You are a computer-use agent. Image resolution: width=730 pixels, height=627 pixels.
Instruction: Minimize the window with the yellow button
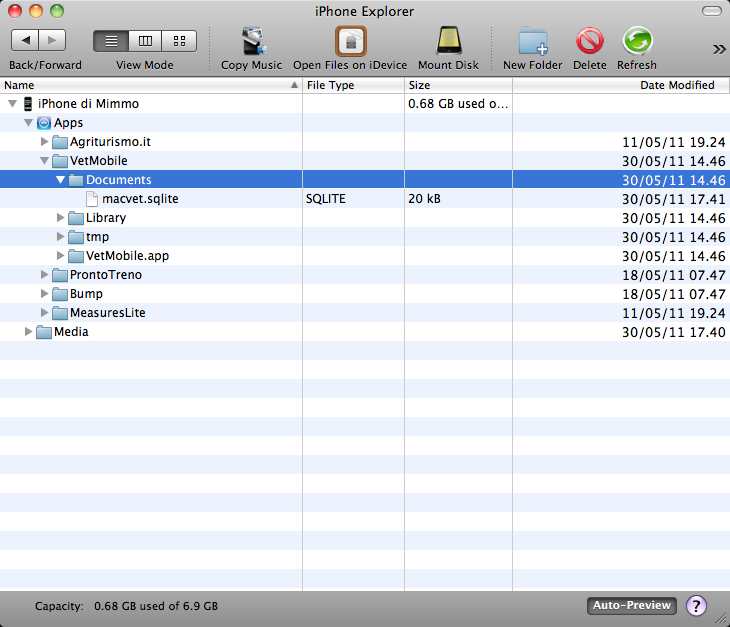(36, 10)
